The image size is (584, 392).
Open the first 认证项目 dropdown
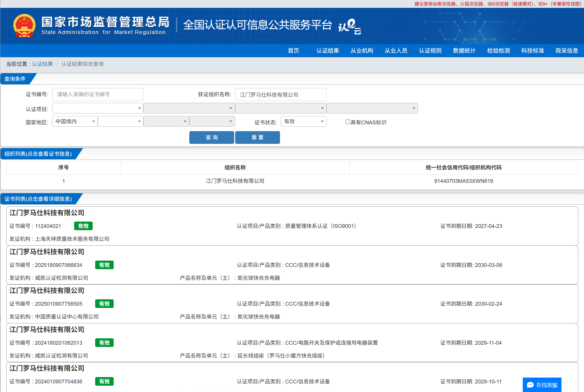(x=98, y=108)
